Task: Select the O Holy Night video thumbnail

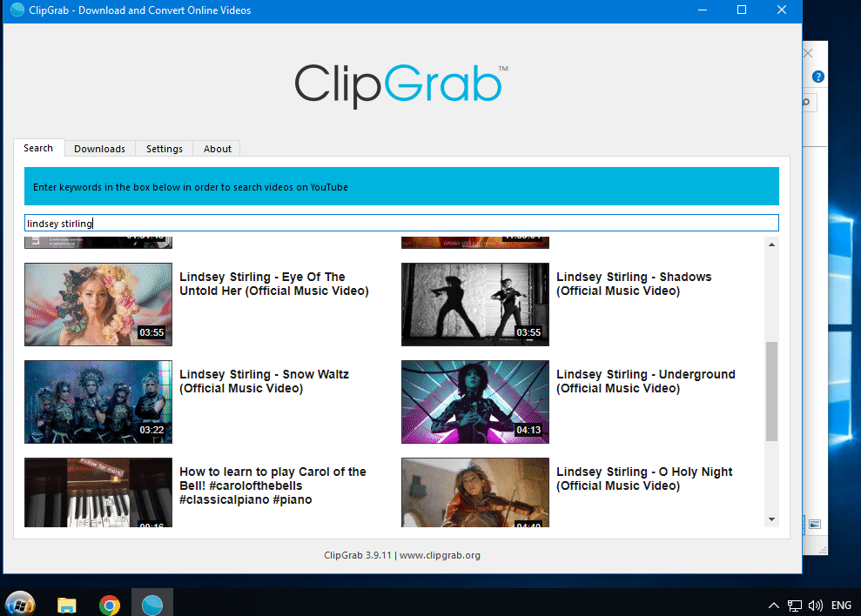Action: (x=475, y=492)
